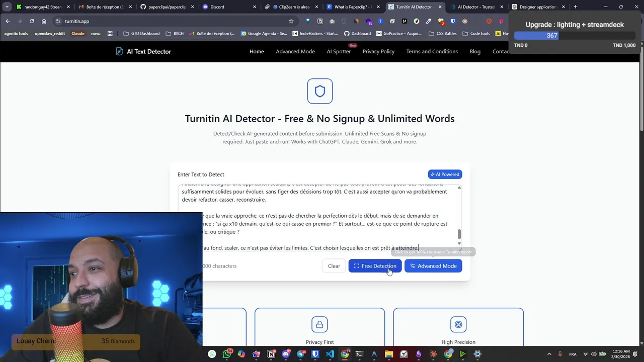Click the blue Advanced Mode button
This screenshot has height=362, width=644.
click(x=433, y=266)
